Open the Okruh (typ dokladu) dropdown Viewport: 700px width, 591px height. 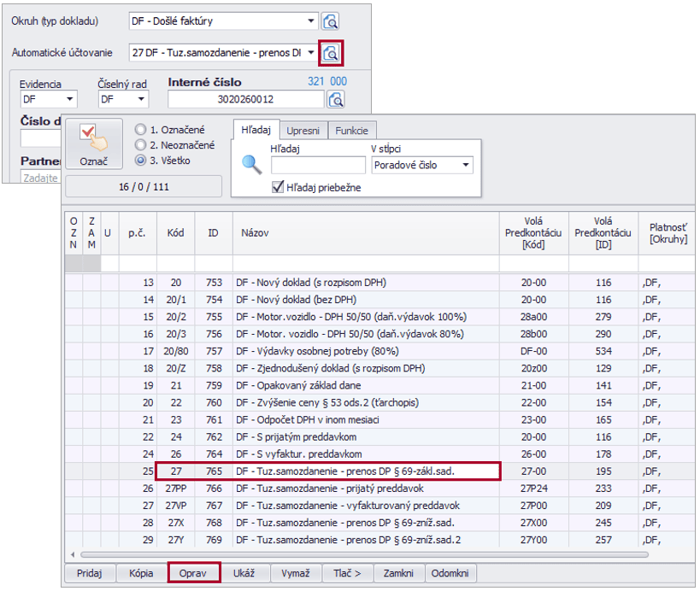(309, 21)
